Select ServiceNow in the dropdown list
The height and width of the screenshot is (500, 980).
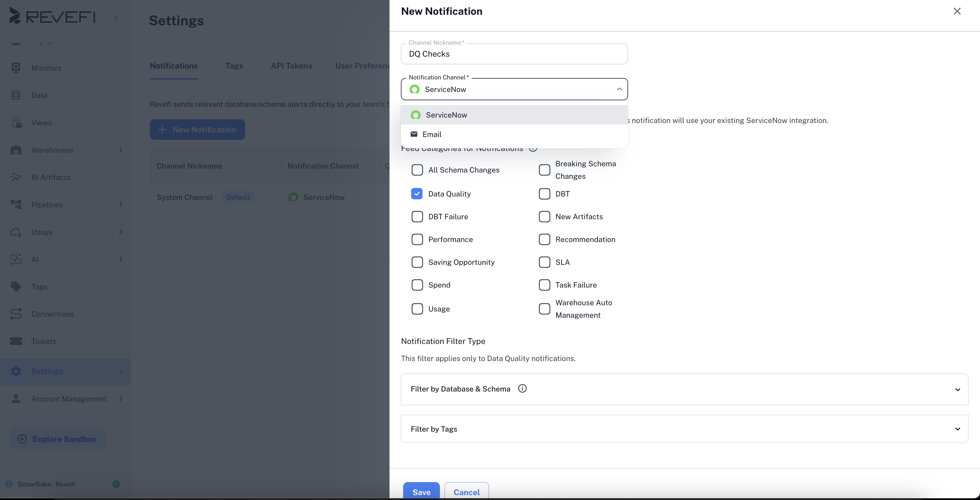[x=446, y=115]
